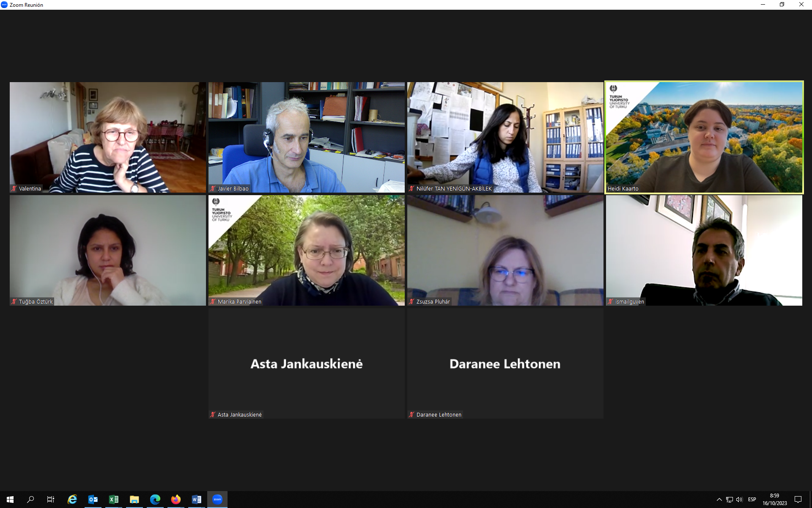This screenshot has height=508, width=812.
Task: Select Javier Bilbao's video tile
Action: tap(307, 137)
